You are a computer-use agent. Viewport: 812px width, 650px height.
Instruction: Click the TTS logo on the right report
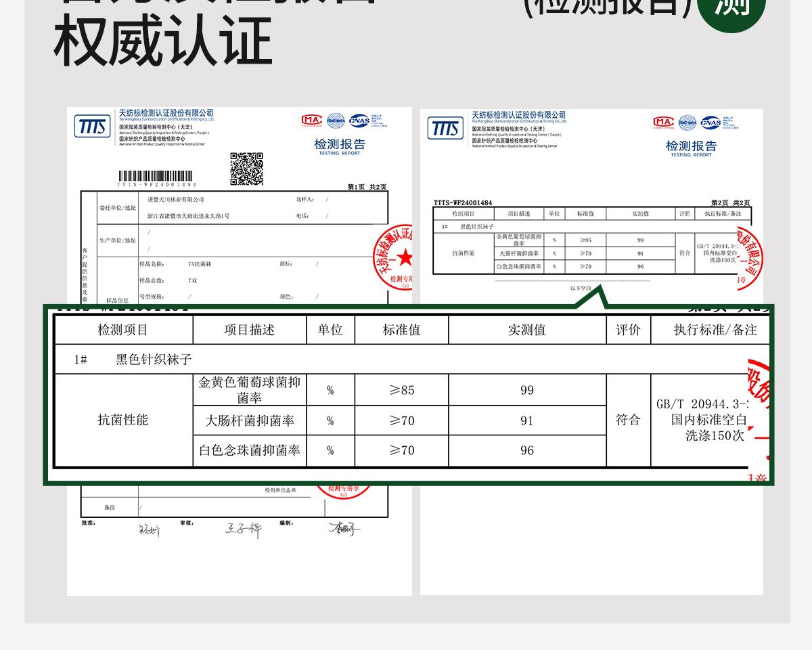[x=445, y=127]
